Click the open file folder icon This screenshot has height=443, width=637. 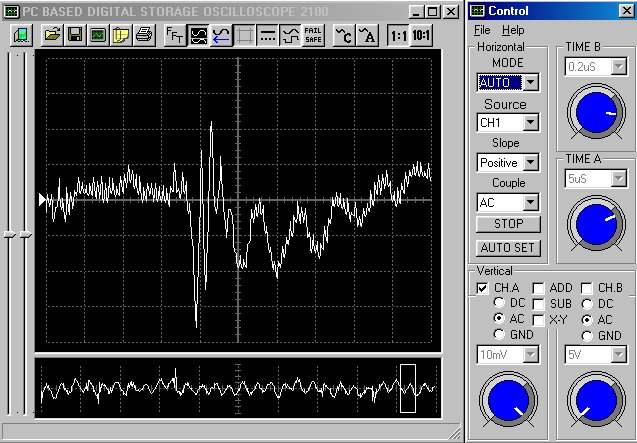click(x=50, y=35)
